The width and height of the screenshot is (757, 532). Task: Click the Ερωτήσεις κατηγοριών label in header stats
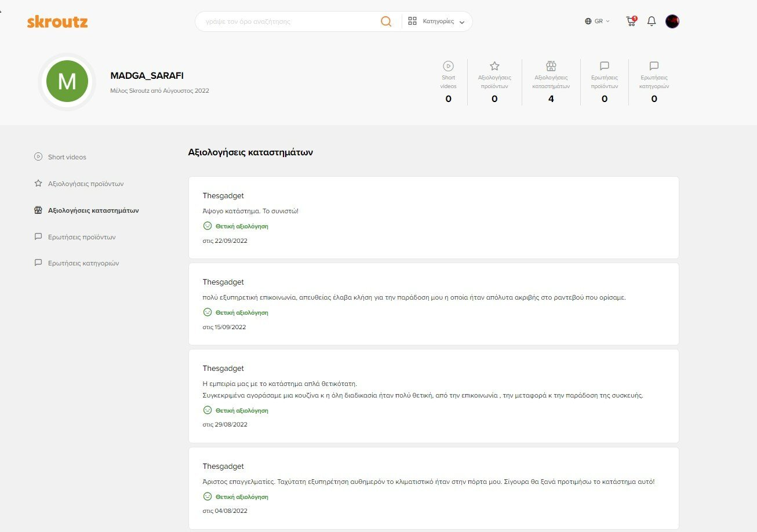tap(654, 82)
